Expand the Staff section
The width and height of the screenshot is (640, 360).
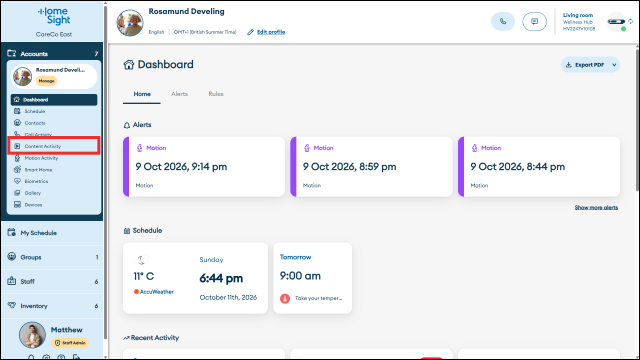click(52, 281)
